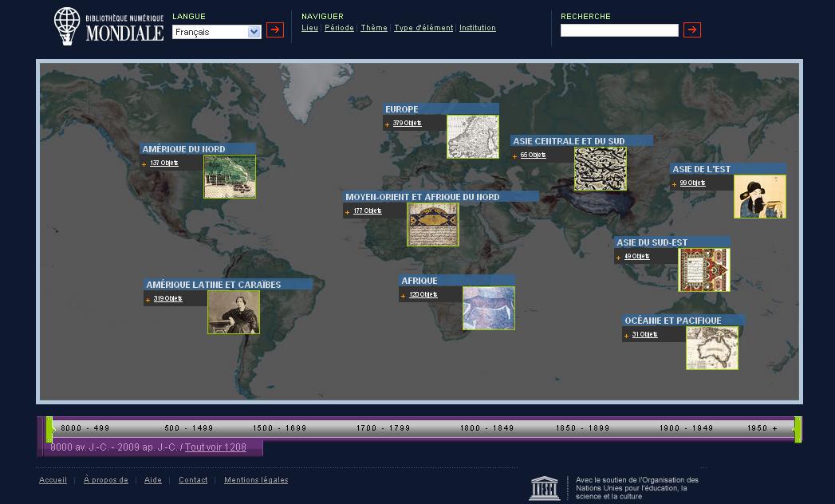Expand the plus icon beside 137 Objets
The width and height of the screenshot is (835, 504).
pyautogui.click(x=144, y=164)
